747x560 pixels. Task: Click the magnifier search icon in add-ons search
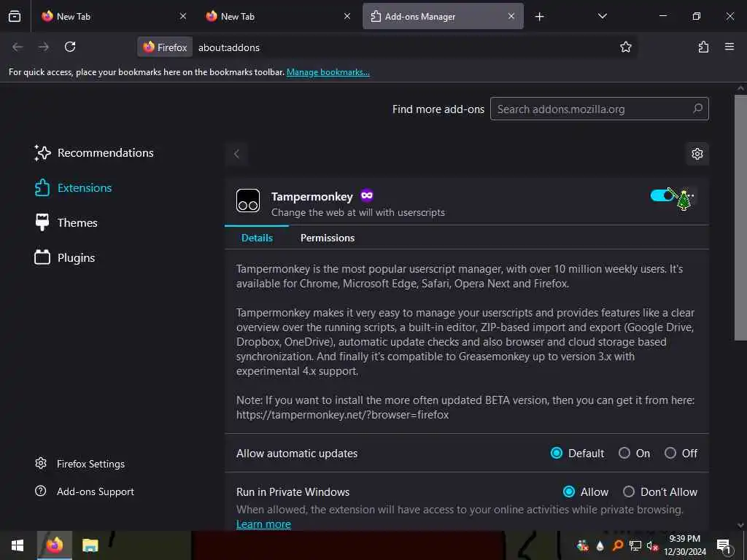point(697,109)
